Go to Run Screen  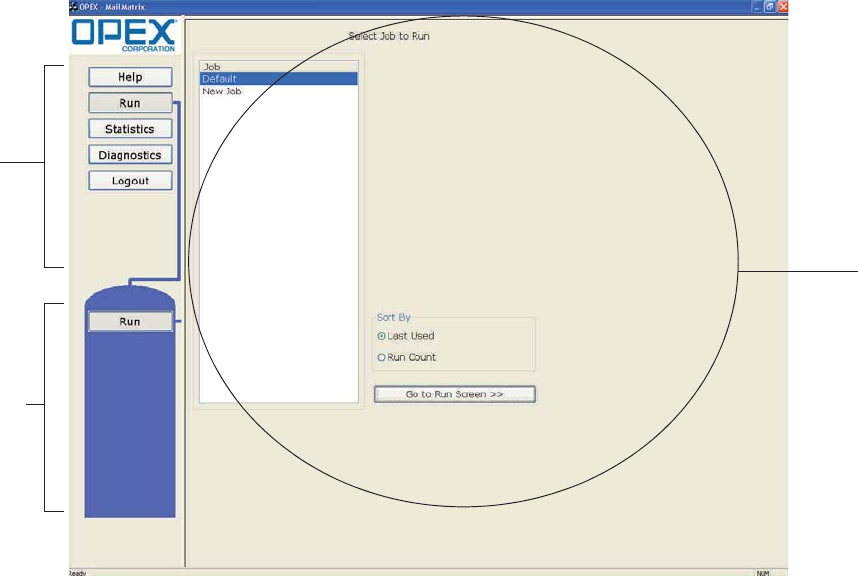(x=455, y=394)
